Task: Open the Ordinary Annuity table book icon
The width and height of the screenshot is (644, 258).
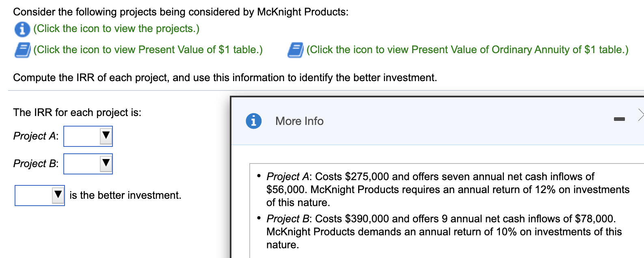Action: (x=295, y=50)
